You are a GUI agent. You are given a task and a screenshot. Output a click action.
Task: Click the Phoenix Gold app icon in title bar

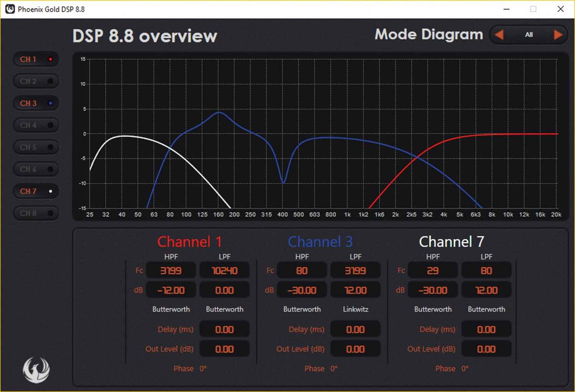[x=10, y=9]
